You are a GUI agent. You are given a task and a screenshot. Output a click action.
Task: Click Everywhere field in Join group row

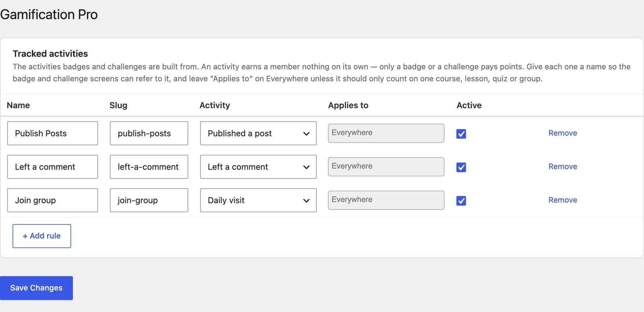tap(386, 200)
